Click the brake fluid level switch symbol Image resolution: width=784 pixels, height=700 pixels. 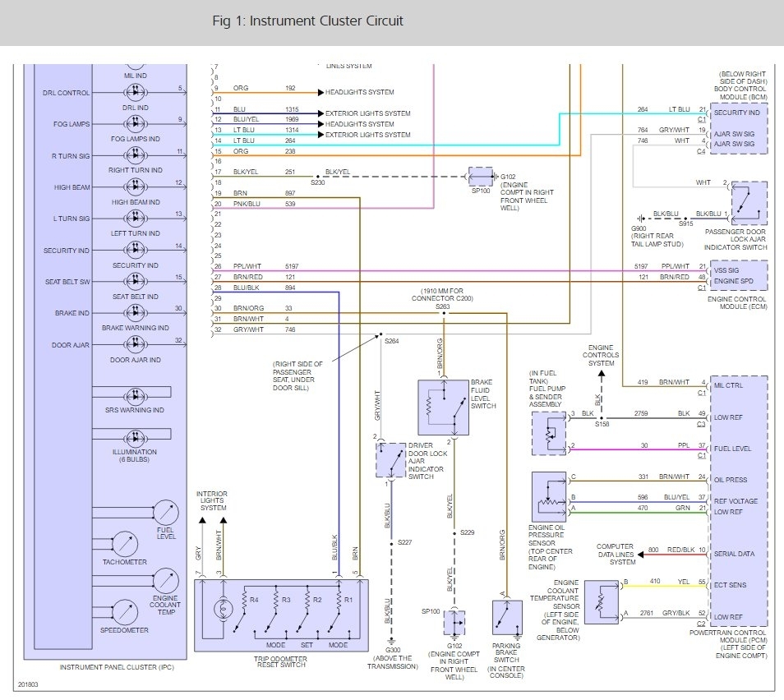pos(443,408)
